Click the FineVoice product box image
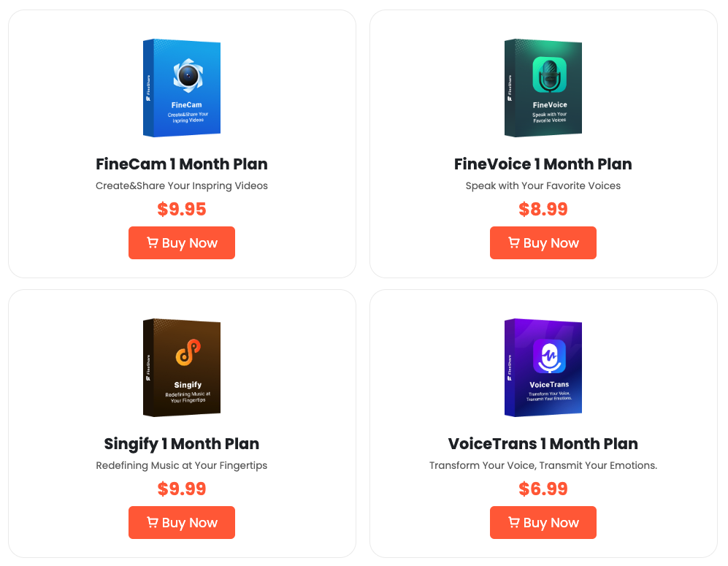 (x=543, y=88)
